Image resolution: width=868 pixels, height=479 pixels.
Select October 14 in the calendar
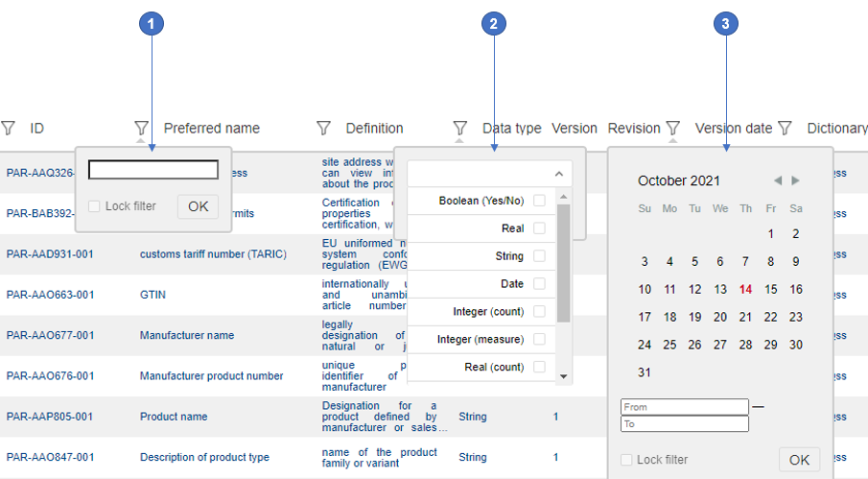[x=745, y=289]
